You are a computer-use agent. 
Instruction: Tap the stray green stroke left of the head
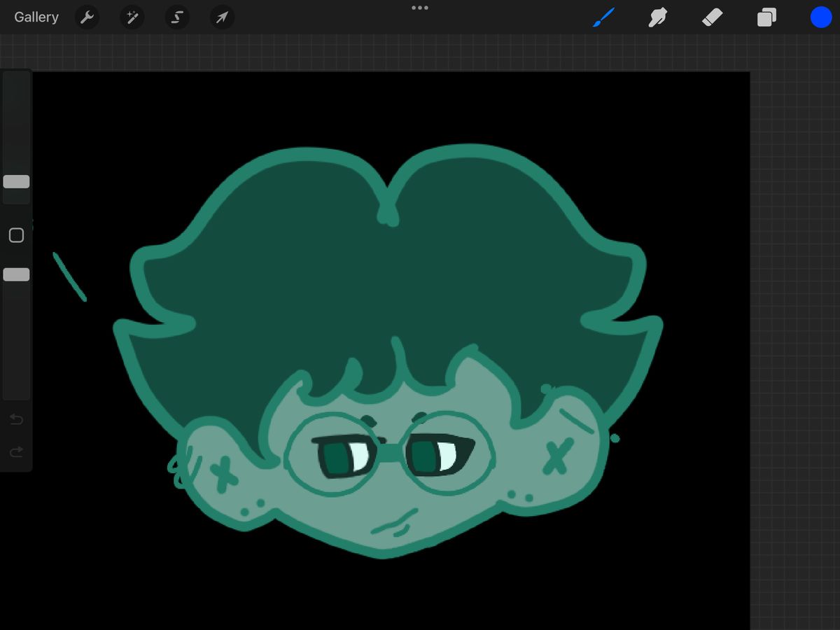(x=69, y=276)
